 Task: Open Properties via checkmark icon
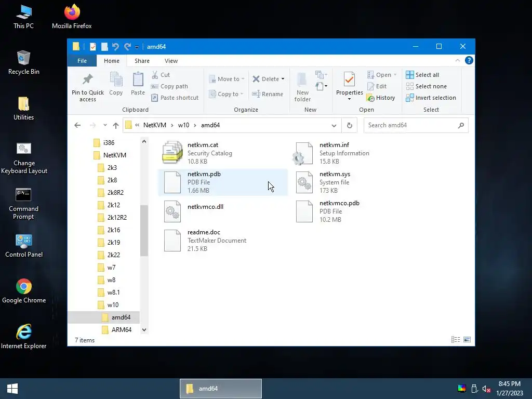pos(349,79)
